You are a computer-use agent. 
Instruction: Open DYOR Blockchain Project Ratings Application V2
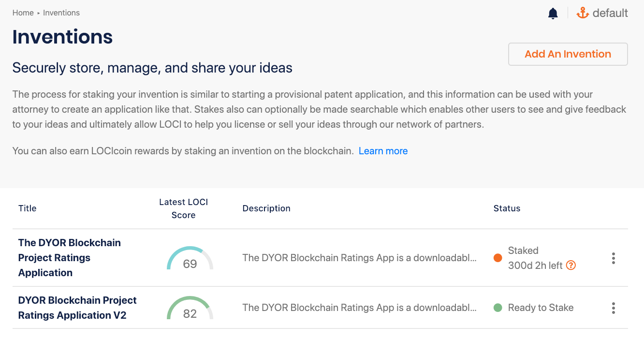point(77,308)
